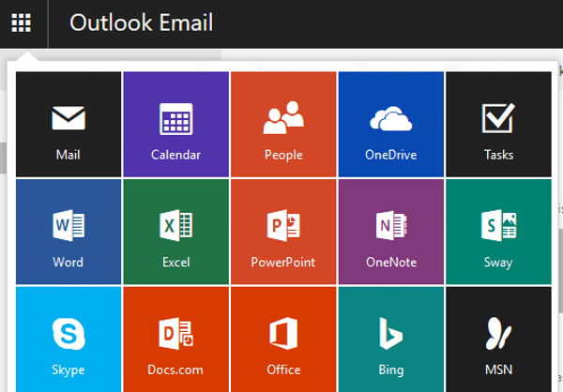Launch the OneDrive tile
This screenshot has height=392, width=563.
click(391, 124)
